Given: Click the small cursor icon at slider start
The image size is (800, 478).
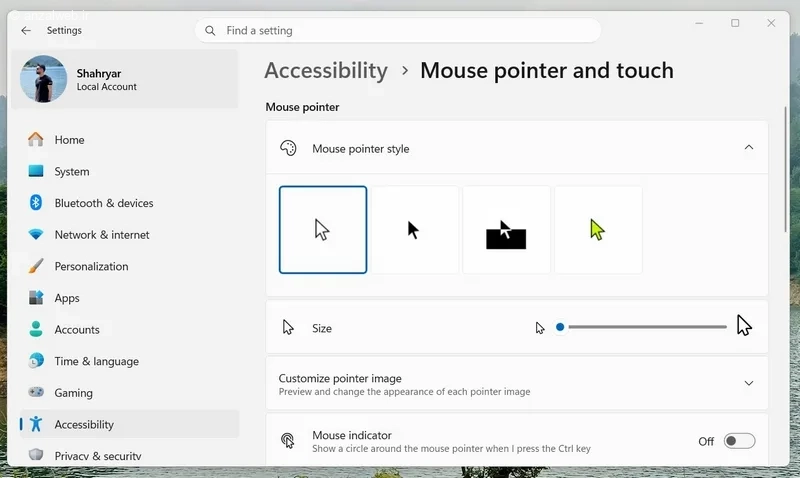Looking at the screenshot, I should 540,328.
